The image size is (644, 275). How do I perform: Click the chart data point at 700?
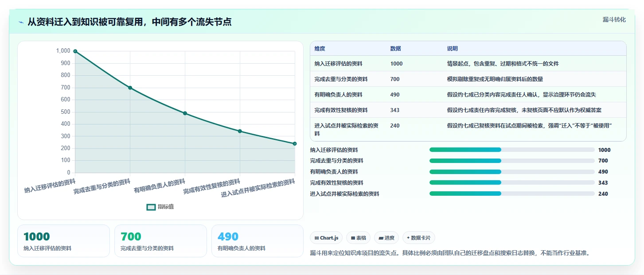click(130, 88)
